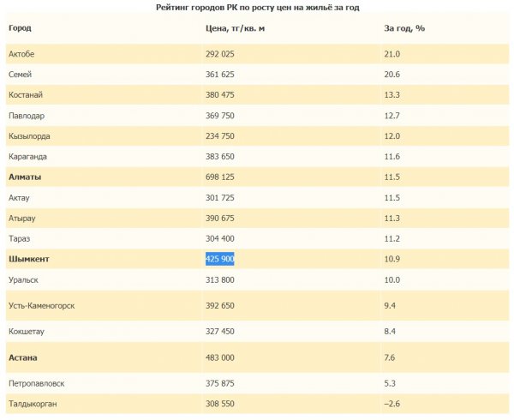
Task: Click the −2.6 yearly change value
Action: [392, 403]
